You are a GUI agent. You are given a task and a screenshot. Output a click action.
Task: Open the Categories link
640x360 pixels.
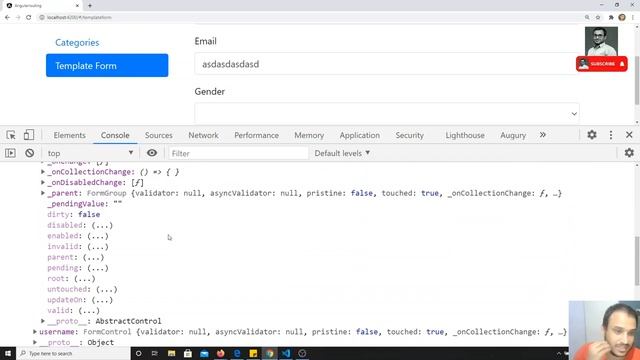[x=77, y=42]
